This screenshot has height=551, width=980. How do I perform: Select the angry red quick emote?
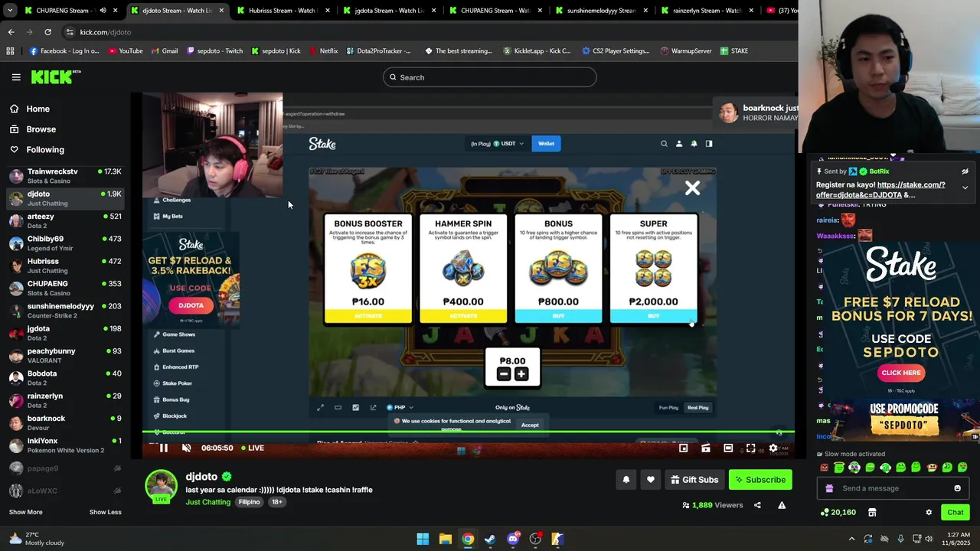pyautogui.click(x=824, y=468)
